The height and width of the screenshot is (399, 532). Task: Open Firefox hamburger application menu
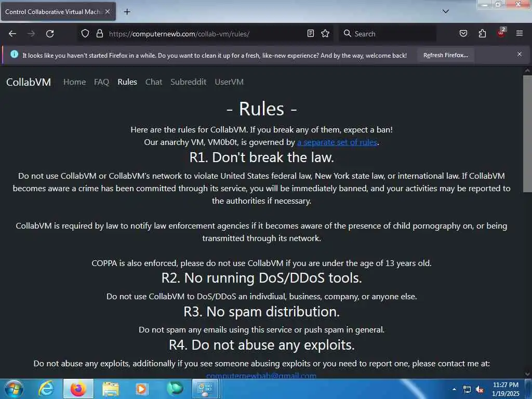coord(520,33)
